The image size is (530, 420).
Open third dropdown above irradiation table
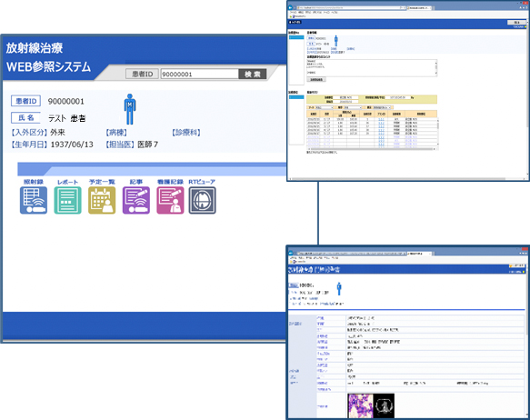pyautogui.click(x=383, y=107)
